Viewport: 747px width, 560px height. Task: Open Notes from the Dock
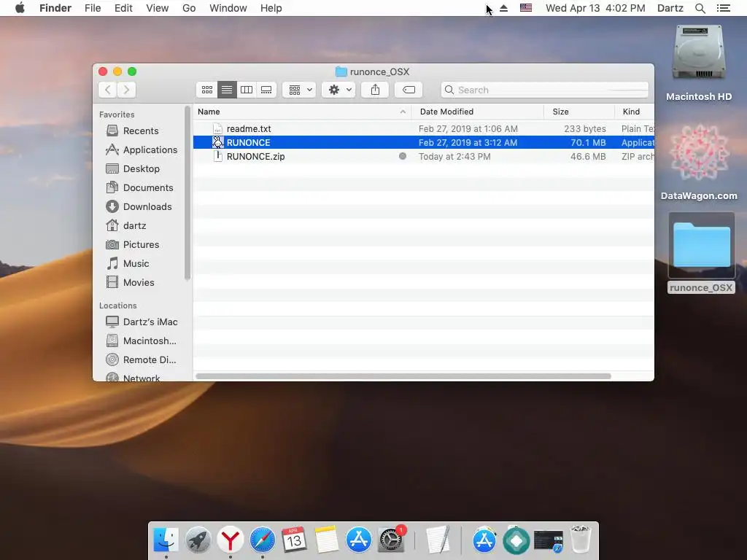pyautogui.click(x=326, y=540)
